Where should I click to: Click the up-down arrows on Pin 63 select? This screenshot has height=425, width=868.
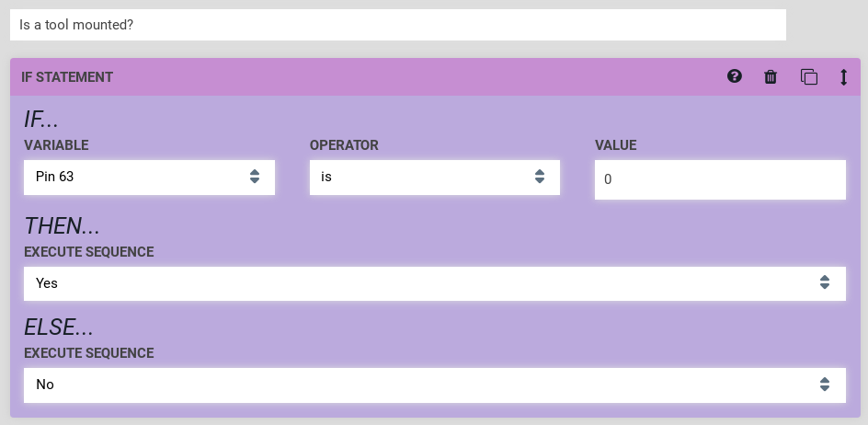pos(255,177)
